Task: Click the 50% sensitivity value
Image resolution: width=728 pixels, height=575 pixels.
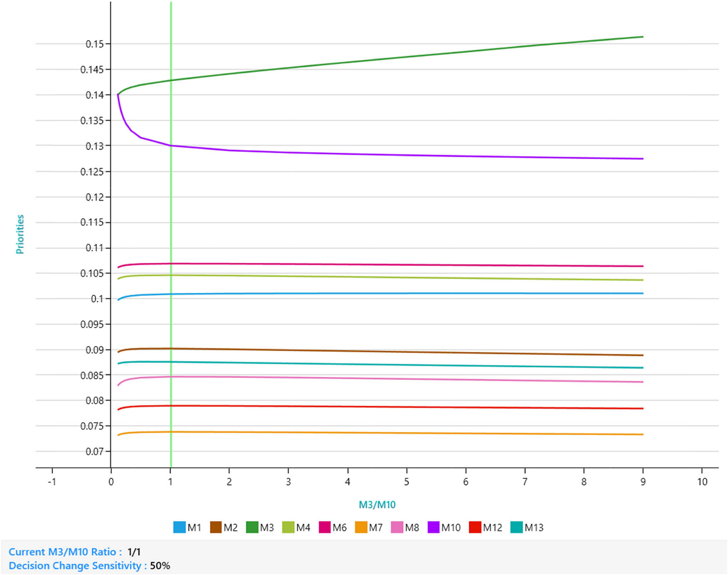Action: click(160, 566)
